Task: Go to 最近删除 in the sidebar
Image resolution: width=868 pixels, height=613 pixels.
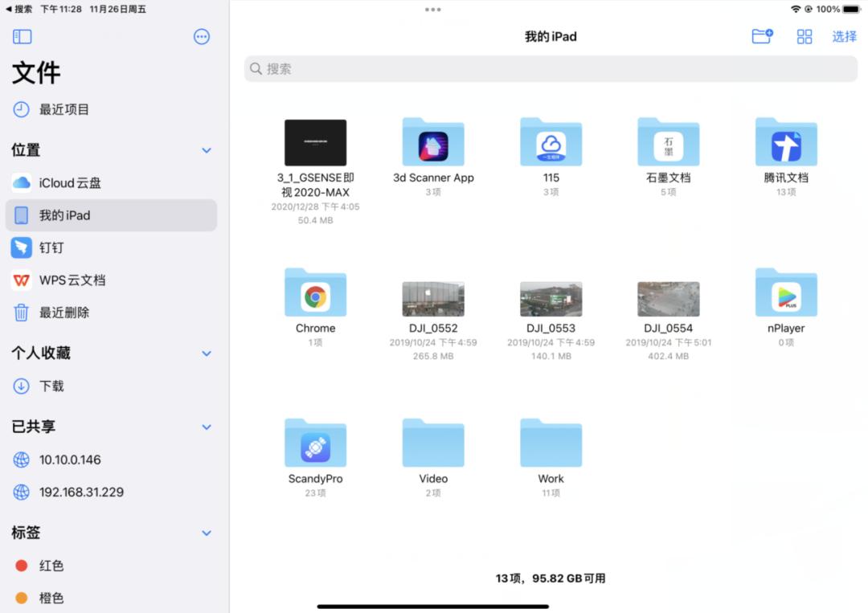Action: click(x=64, y=313)
